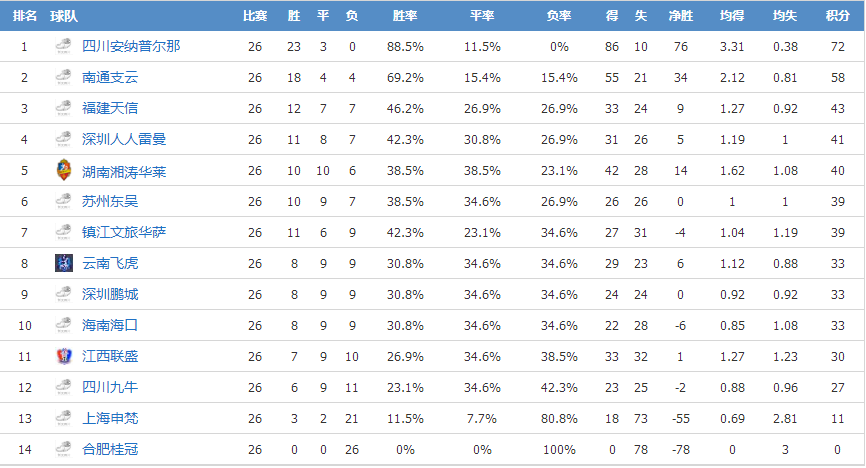Open the 镇江文旅华萨 team link

click(124, 232)
